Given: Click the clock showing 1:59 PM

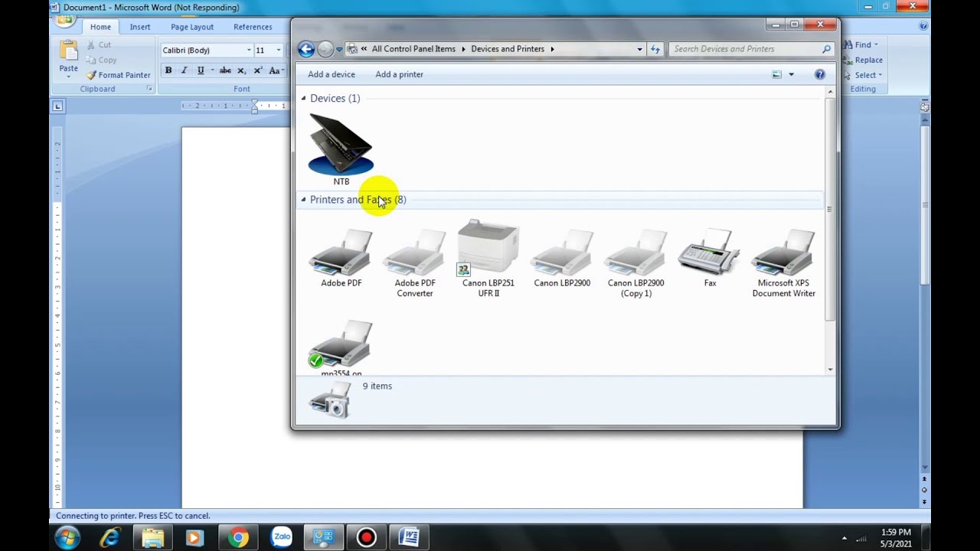Looking at the screenshot, I should coord(896,532).
